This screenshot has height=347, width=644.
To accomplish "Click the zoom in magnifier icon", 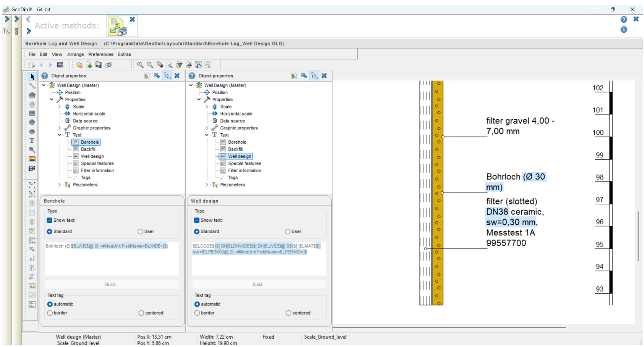I will click(x=140, y=65).
